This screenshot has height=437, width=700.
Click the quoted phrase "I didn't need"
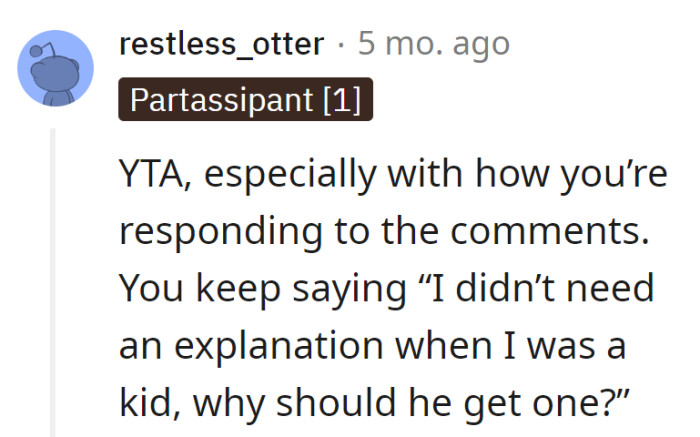(534, 290)
